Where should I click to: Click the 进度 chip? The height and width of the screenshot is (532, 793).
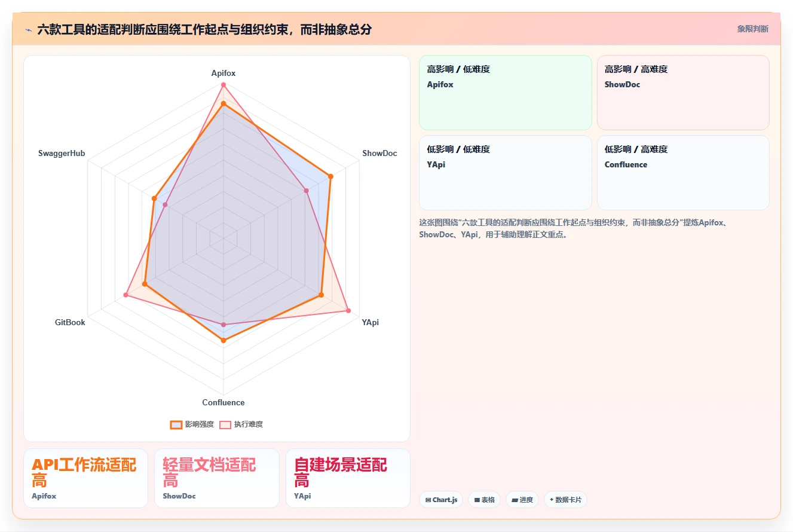522,500
